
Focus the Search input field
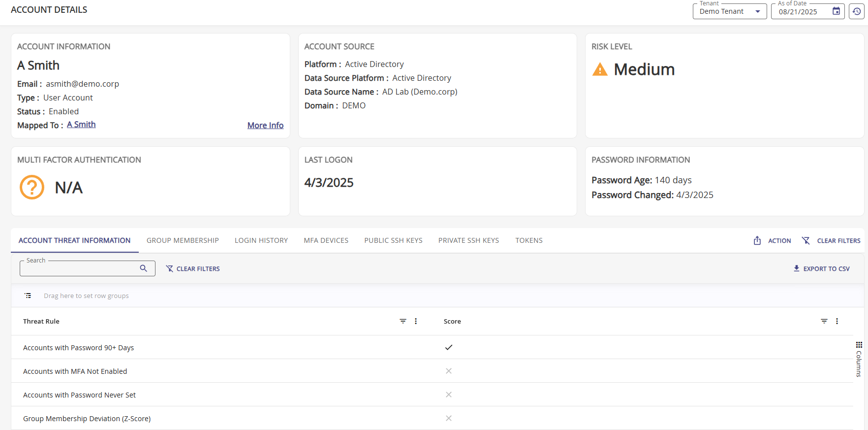[79, 268]
